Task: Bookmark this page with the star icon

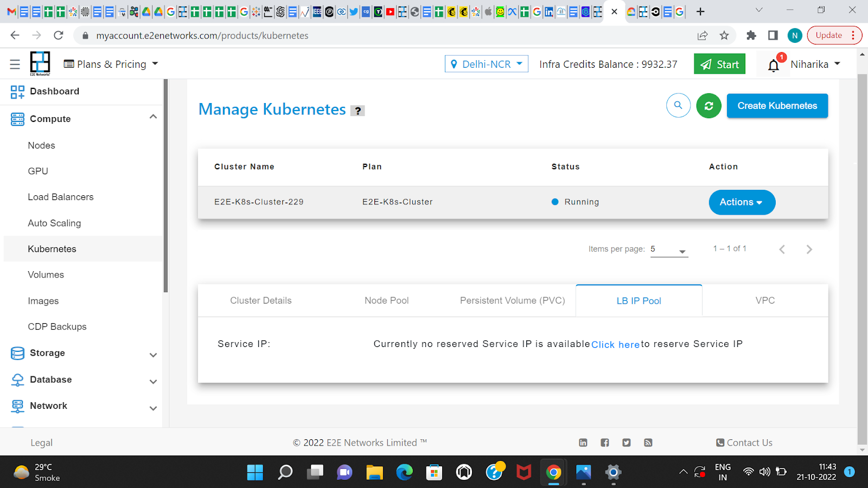Action: click(724, 35)
